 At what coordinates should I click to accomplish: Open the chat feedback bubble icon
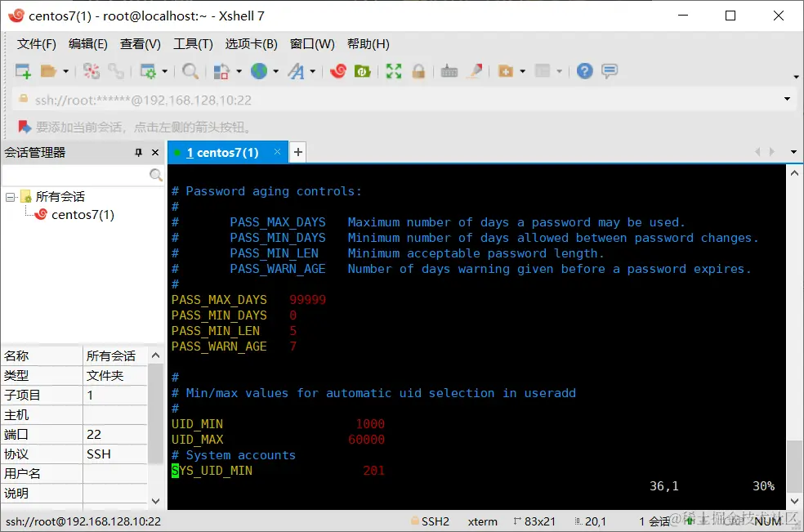tap(610, 71)
